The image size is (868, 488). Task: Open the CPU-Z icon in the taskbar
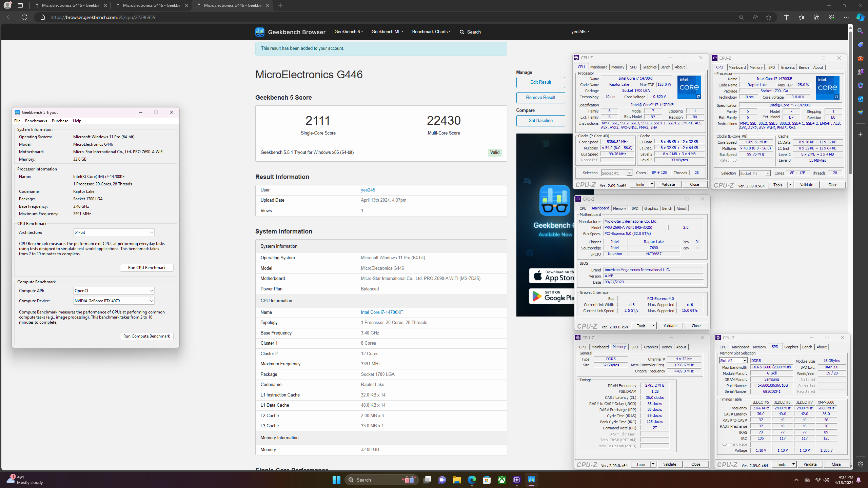point(517,480)
